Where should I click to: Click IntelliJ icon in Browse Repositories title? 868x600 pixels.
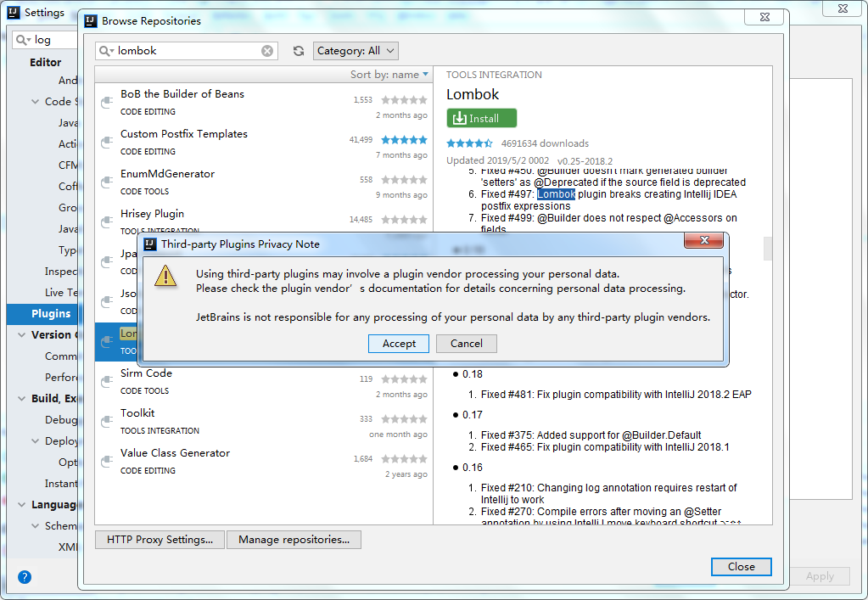point(90,21)
